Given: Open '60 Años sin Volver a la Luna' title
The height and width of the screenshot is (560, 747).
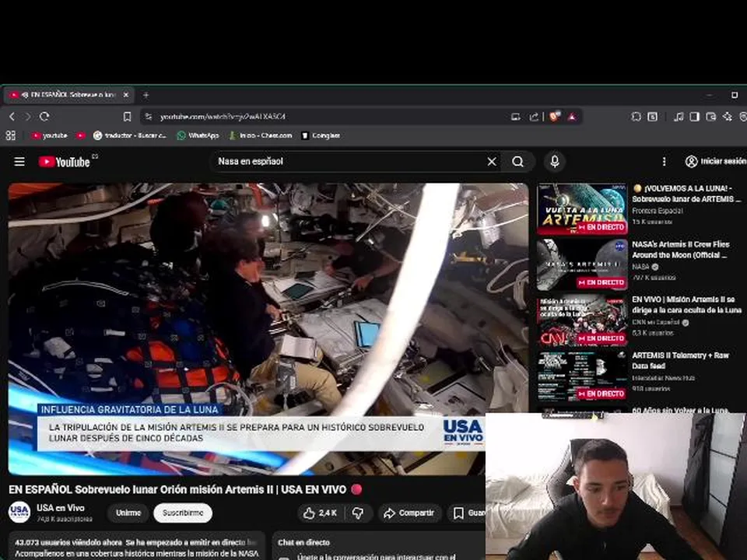Looking at the screenshot, I should pyautogui.click(x=680, y=410).
